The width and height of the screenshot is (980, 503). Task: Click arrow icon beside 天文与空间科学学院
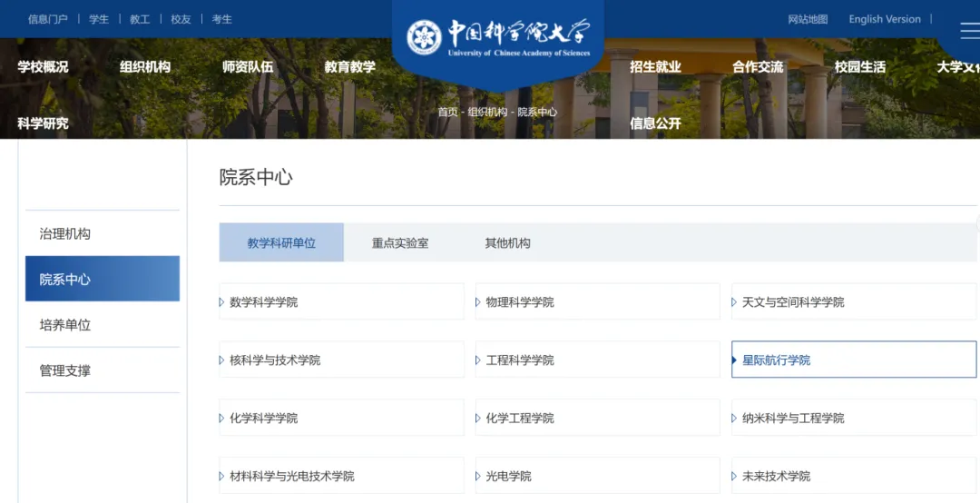tap(734, 302)
